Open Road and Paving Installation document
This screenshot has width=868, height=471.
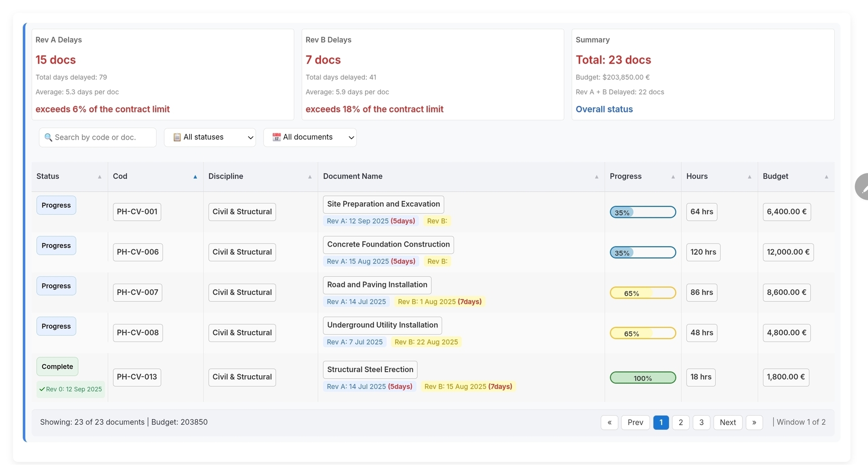[377, 285]
